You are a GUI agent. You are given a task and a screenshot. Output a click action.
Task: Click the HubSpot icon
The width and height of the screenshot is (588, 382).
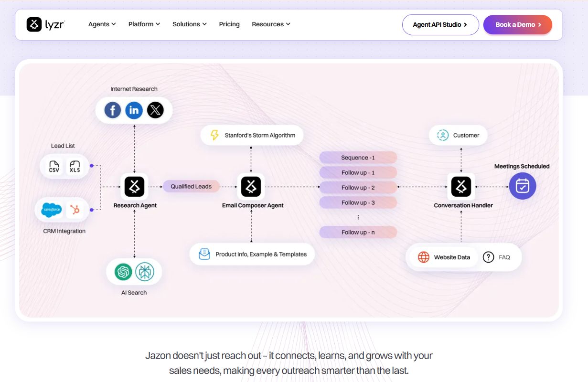click(75, 210)
